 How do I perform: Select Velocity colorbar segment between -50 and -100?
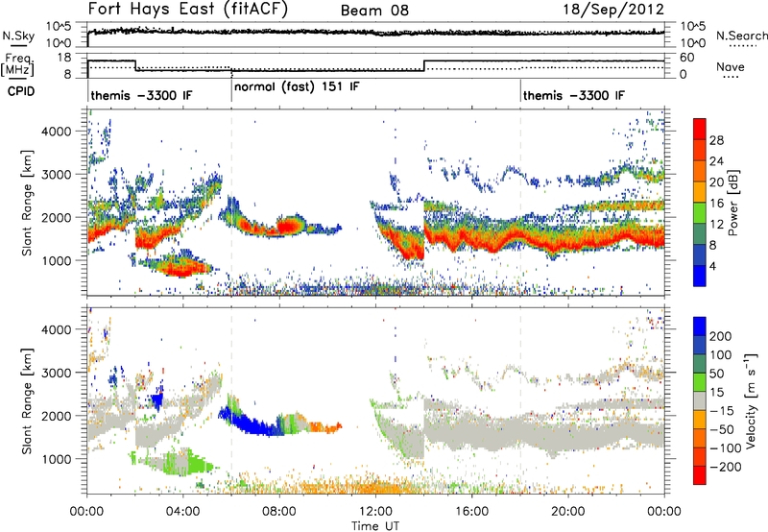(700, 438)
